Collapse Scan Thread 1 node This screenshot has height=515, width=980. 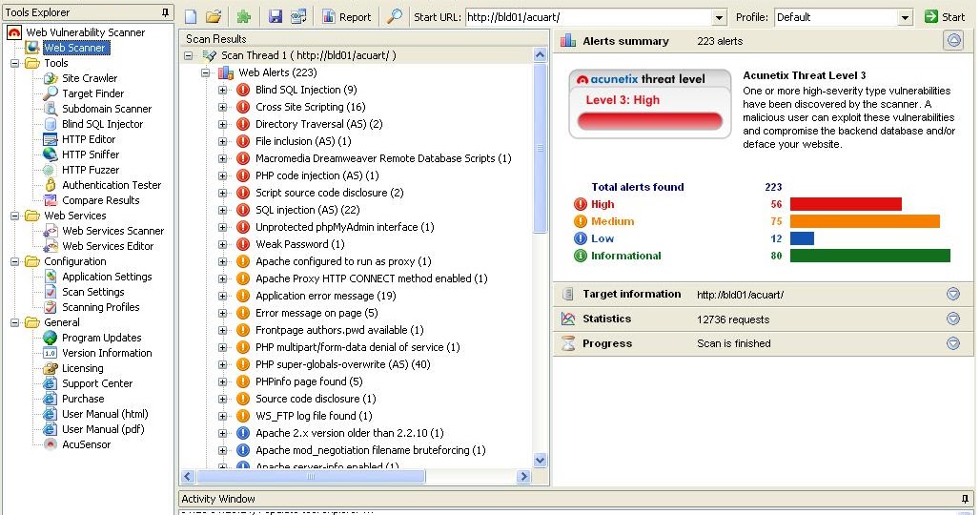point(188,55)
